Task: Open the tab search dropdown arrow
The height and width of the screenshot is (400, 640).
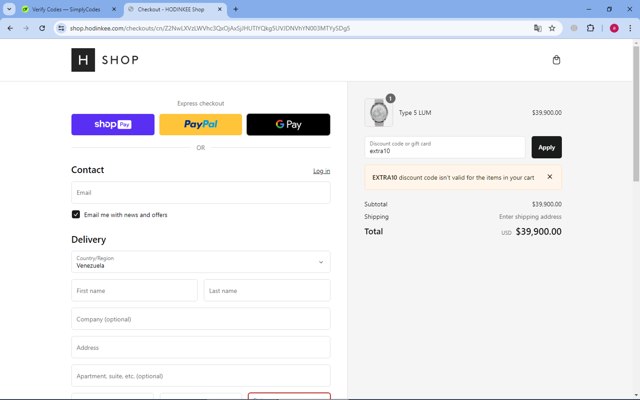Action: pyautogui.click(x=9, y=9)
